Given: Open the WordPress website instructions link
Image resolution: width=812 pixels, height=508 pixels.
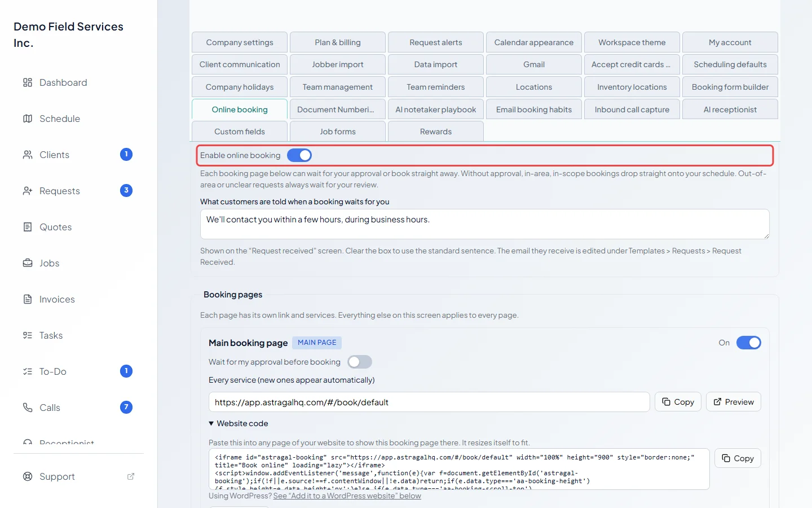Looking at the screenshot, I should (x=347, y=496).
